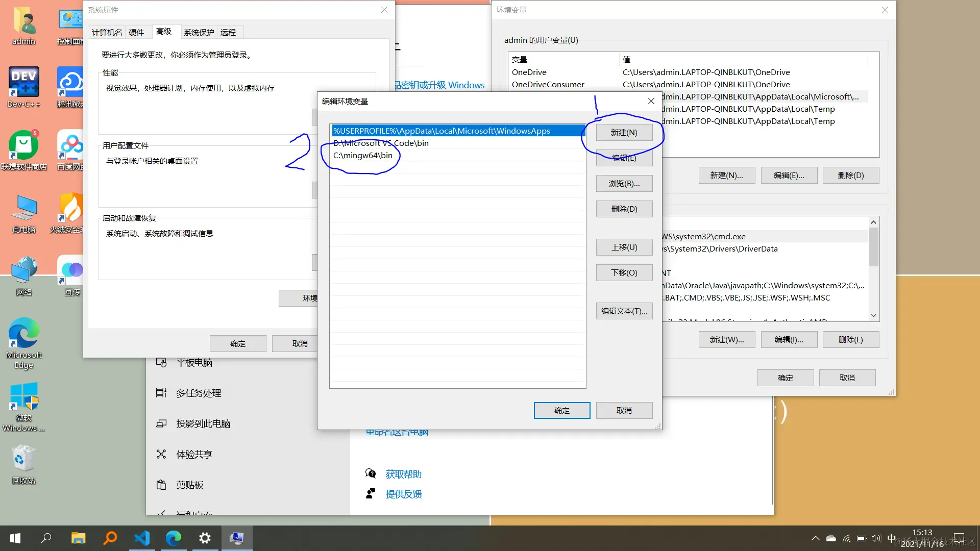Open 获取帮助 link
This screenshot has height=551, width=980.
(x=403, y=474)
